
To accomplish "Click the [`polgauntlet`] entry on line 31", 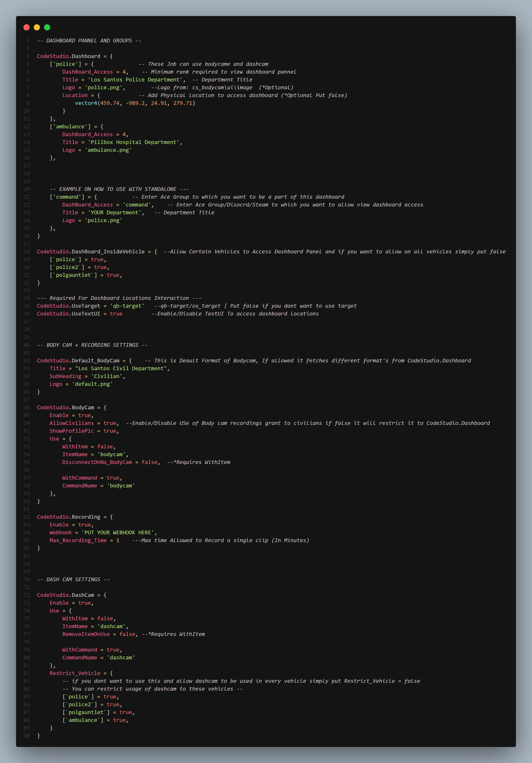I will pyautogui.click(x=73, y=275).
